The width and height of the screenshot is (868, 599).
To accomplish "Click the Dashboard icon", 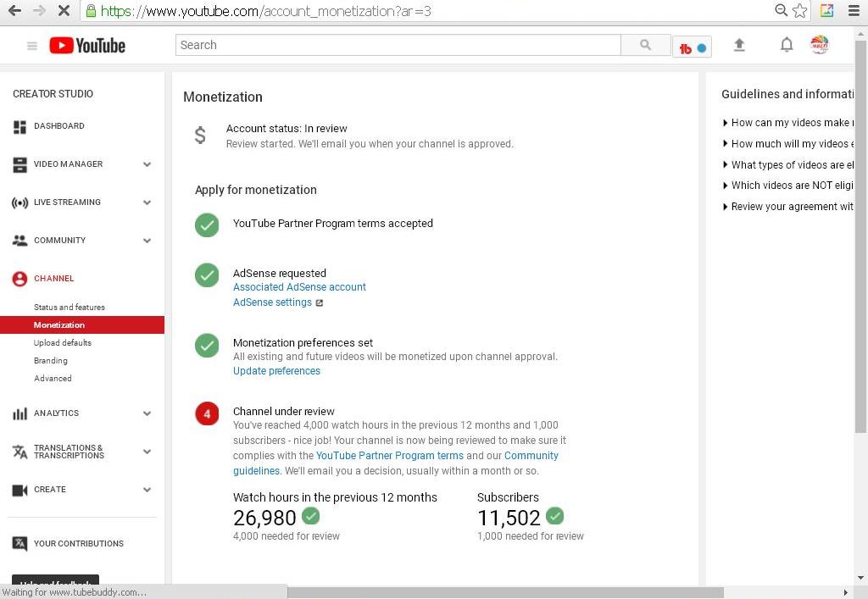I will click(20, 127).
